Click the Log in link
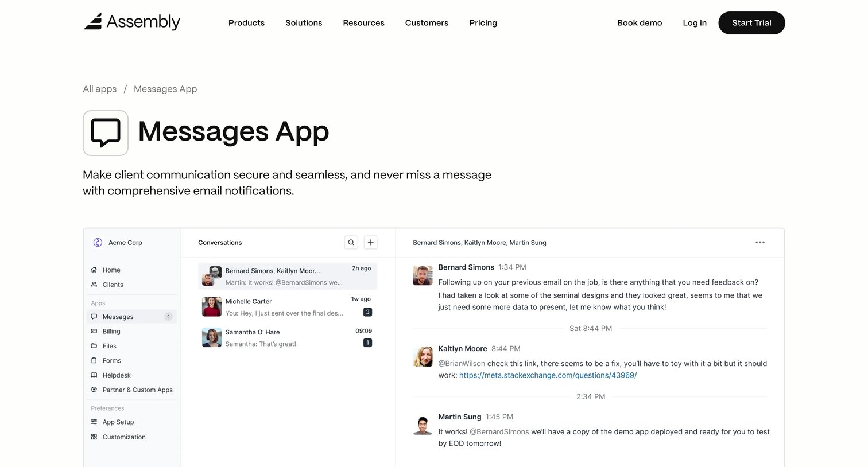This screenshot has width=868, height=467. point(695,23)
